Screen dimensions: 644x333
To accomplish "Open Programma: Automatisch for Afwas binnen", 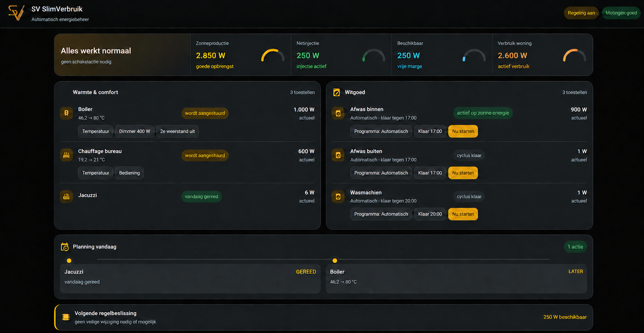I will click(381, 131).
